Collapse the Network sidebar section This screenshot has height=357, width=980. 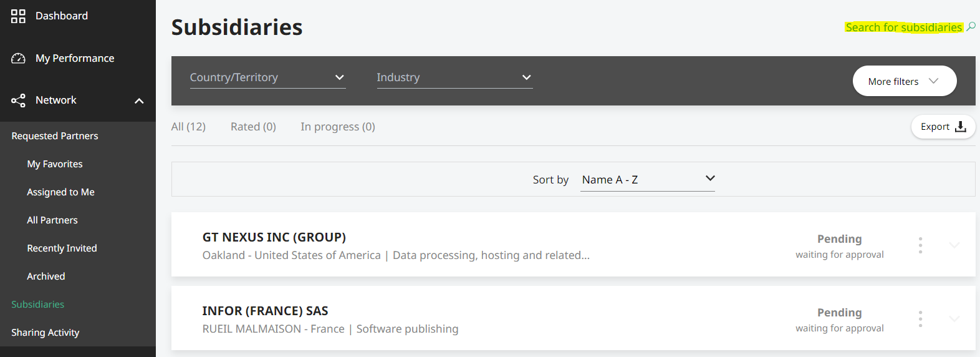click(139, 100)
